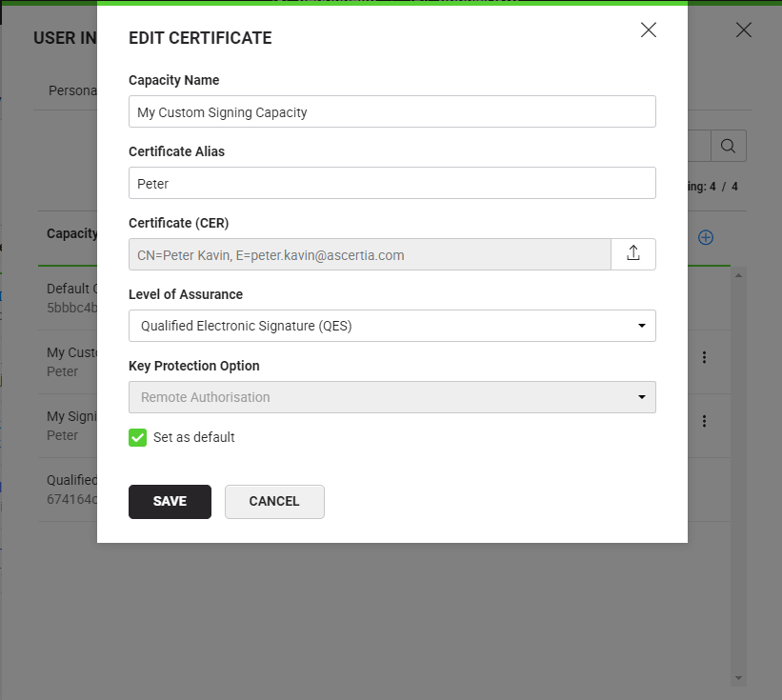Upload a new certificate file
Viewport: 782px width, 700px height.
[633, 254]
